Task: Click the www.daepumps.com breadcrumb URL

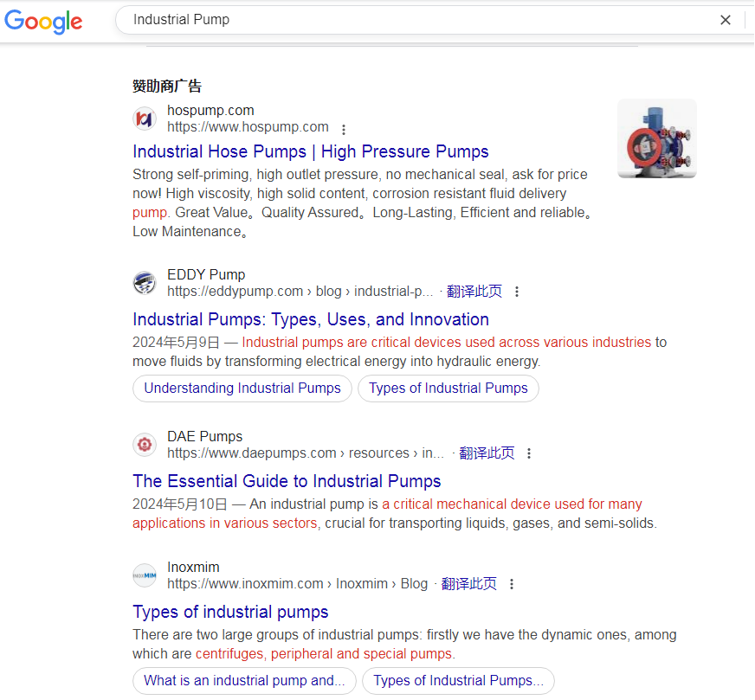Action: pyautogui.click(x=306, y=453)
